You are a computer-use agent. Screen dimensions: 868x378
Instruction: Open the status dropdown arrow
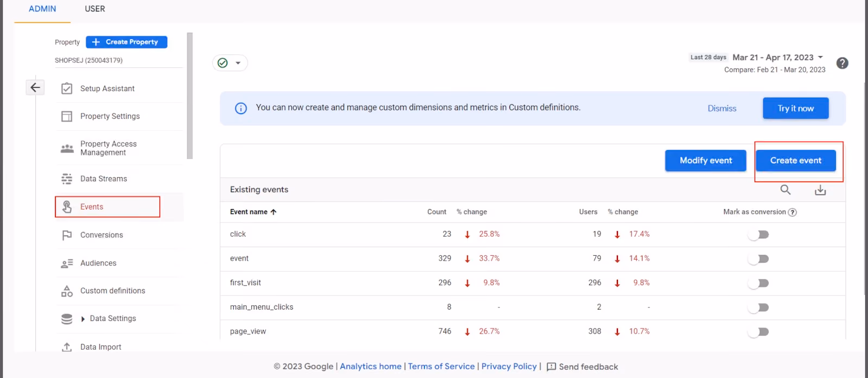coord(238,63)
